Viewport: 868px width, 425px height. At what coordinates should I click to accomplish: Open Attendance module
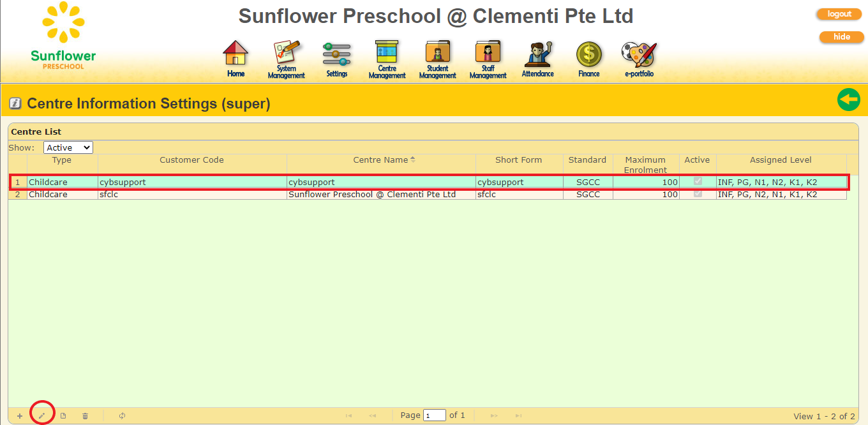538,59
